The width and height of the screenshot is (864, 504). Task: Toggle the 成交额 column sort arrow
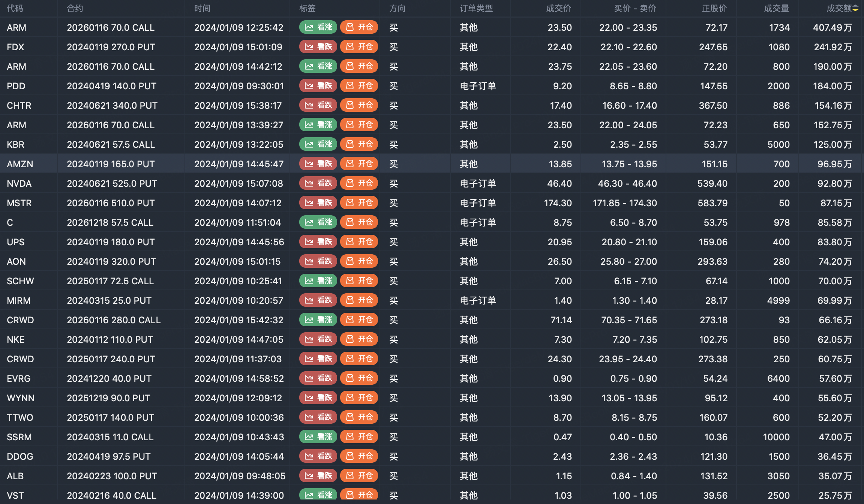[x=855, y=9]
